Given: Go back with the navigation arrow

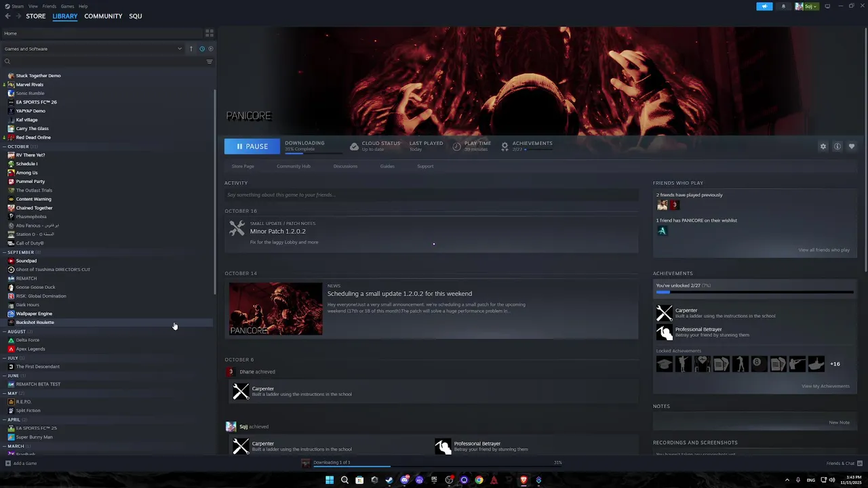Looking at the screenshot, I should 7,16.
